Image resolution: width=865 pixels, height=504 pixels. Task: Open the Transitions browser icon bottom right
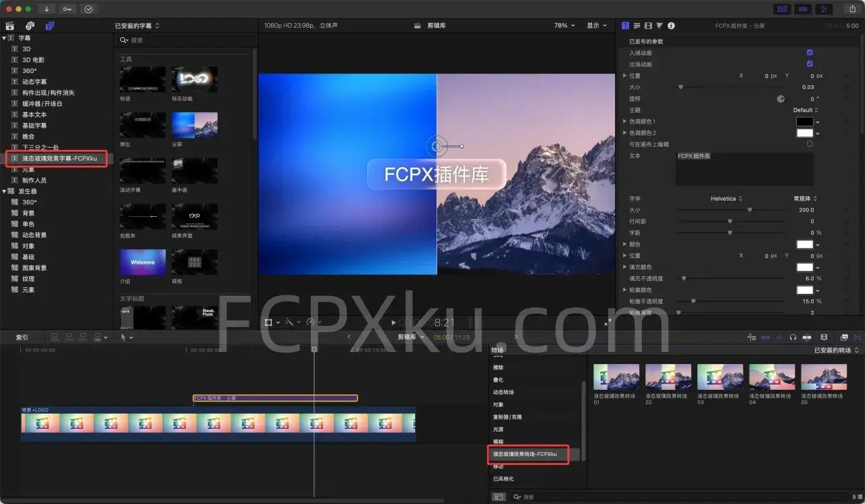[858, 337]
